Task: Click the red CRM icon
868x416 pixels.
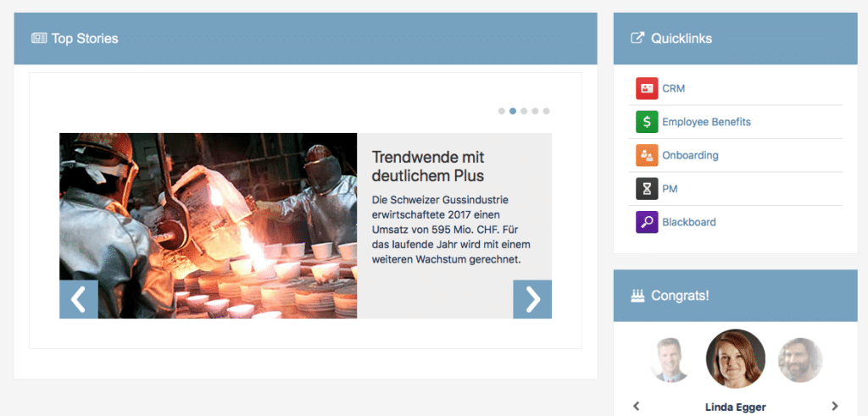Action: point(647,88)
